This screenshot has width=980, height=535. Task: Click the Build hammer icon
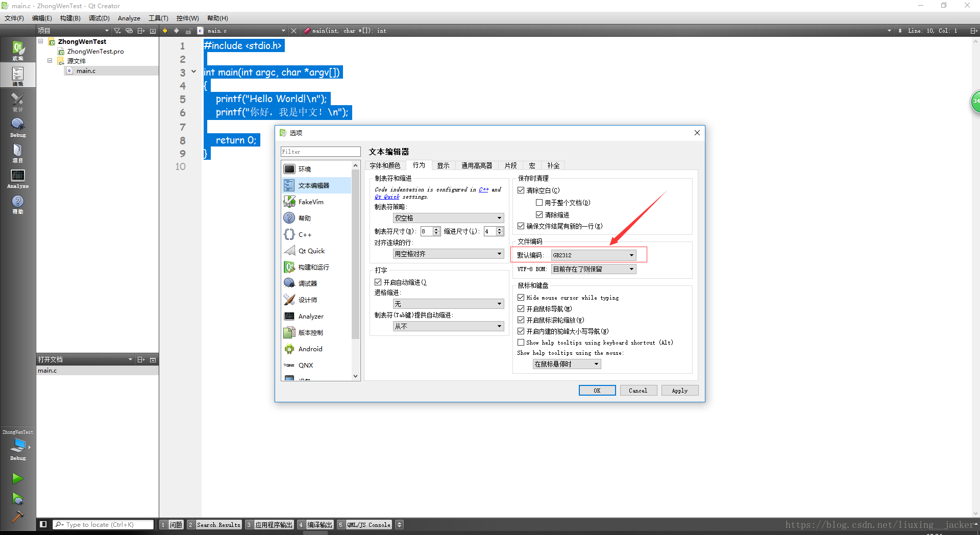pyautogui.click(x=17, y=517)
